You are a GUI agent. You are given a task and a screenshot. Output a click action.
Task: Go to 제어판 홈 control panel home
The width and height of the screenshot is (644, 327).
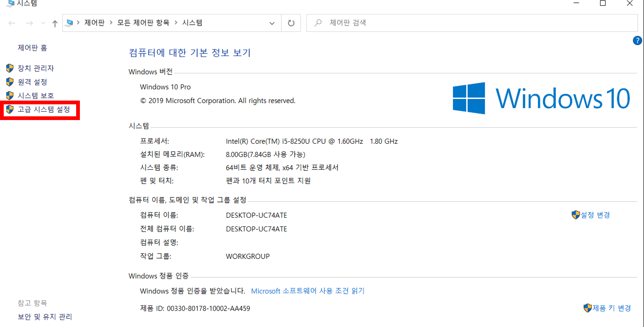[x=32, y=48]
